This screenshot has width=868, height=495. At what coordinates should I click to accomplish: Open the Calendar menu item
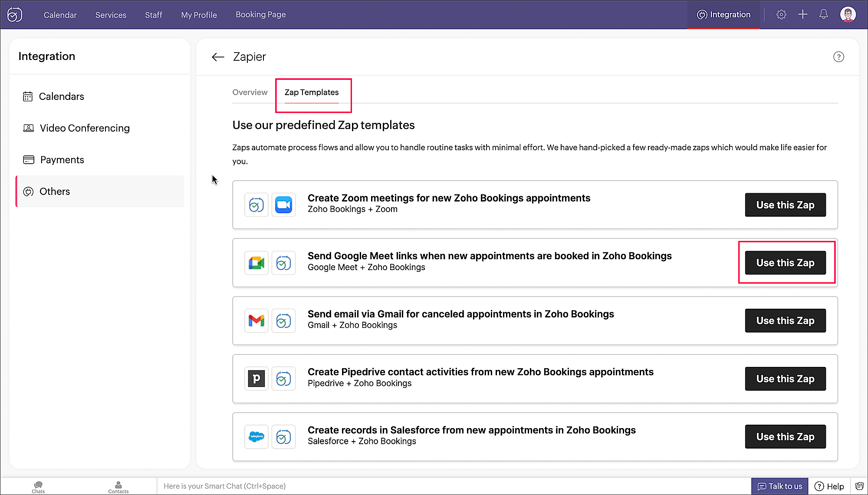click(x=60, y=15)
